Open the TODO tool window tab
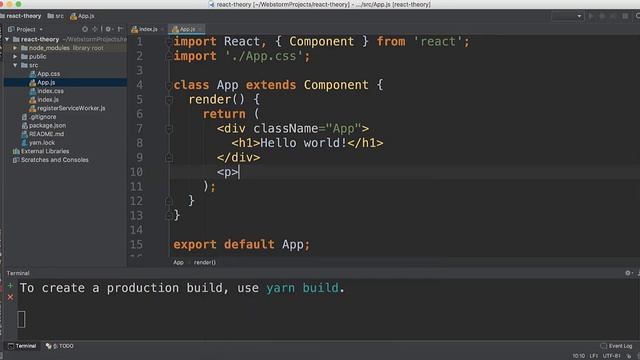Image resolution: width=640 pixels, height=360 pixels. [x=60, y=346]
